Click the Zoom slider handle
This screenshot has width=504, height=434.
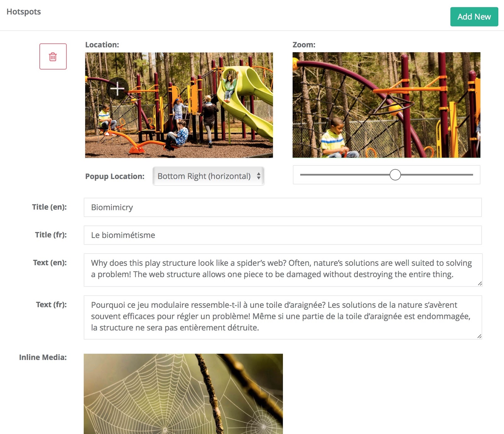pyautogui.click(x=395, y=174)
